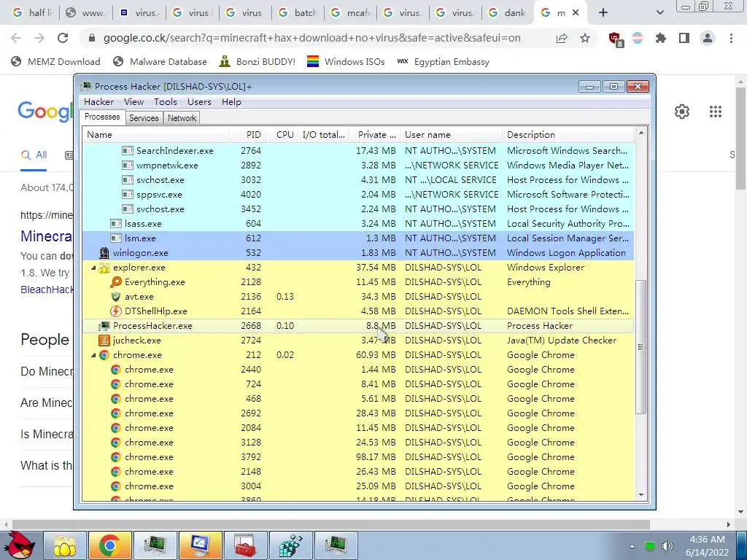Select chrome.exe with PID 3792
The image size is (747, 560).
[358, 457]
